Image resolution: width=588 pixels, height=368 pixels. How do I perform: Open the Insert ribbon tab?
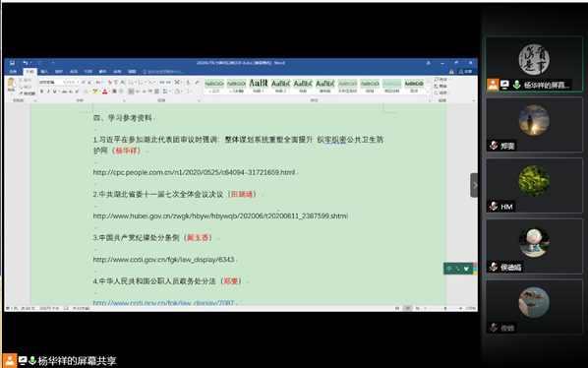tap(44, 71)
